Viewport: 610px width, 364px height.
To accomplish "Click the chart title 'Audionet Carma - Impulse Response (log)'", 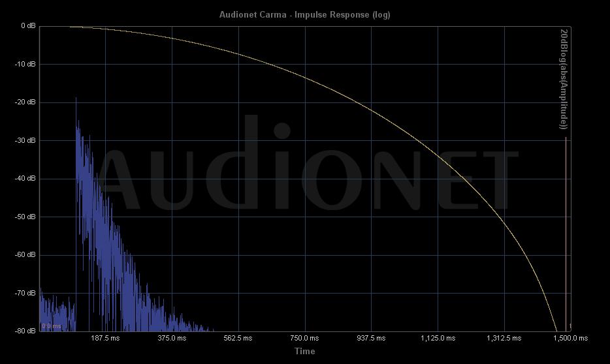I will click(x=304, y=15).
